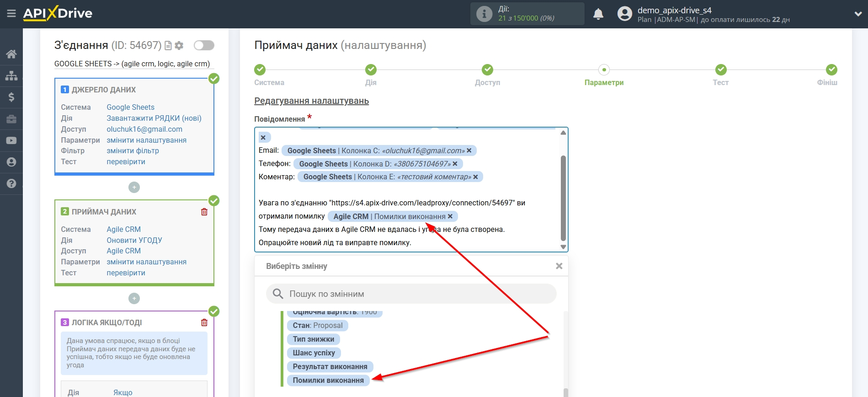This screenshot has width=868, height=397.
Task: Click the variable search magnifier icon
Action: pyautogui.click(x=278, y=294)
